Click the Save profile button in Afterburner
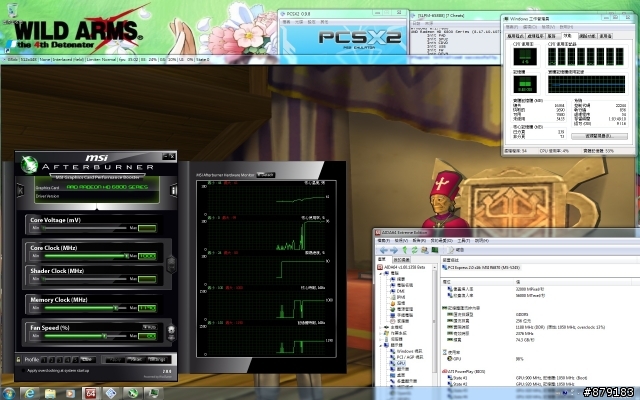This screenshot has height=400, width=640. [88, 360]
